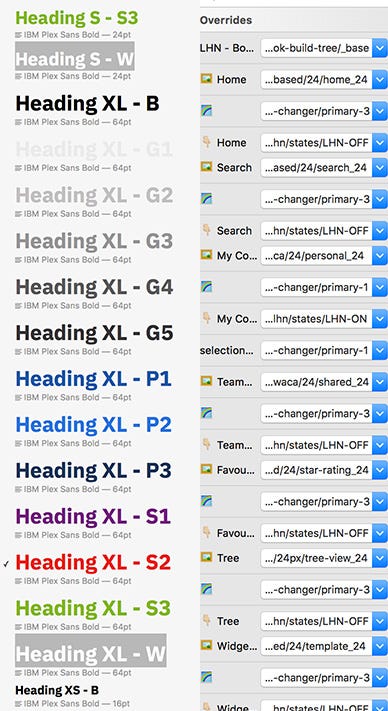Expand the selection... primary-1 dropdown
This screenshot has height=711, width=388.
point(323,351)
